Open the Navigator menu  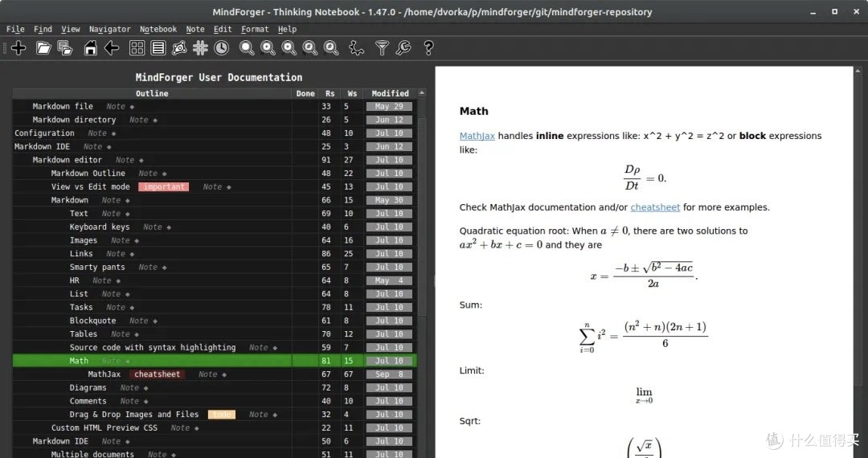109,29
